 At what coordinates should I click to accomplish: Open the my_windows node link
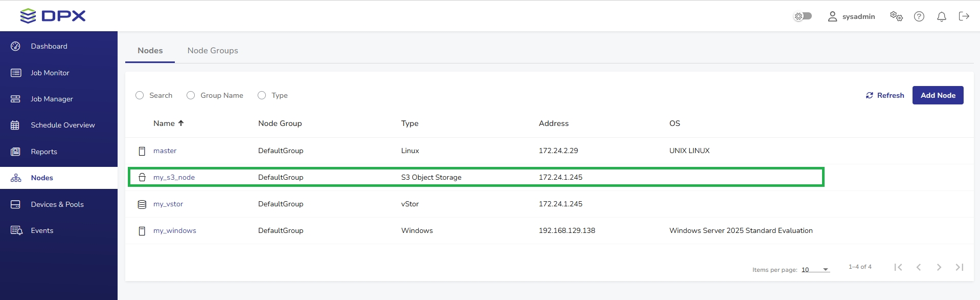174,231
